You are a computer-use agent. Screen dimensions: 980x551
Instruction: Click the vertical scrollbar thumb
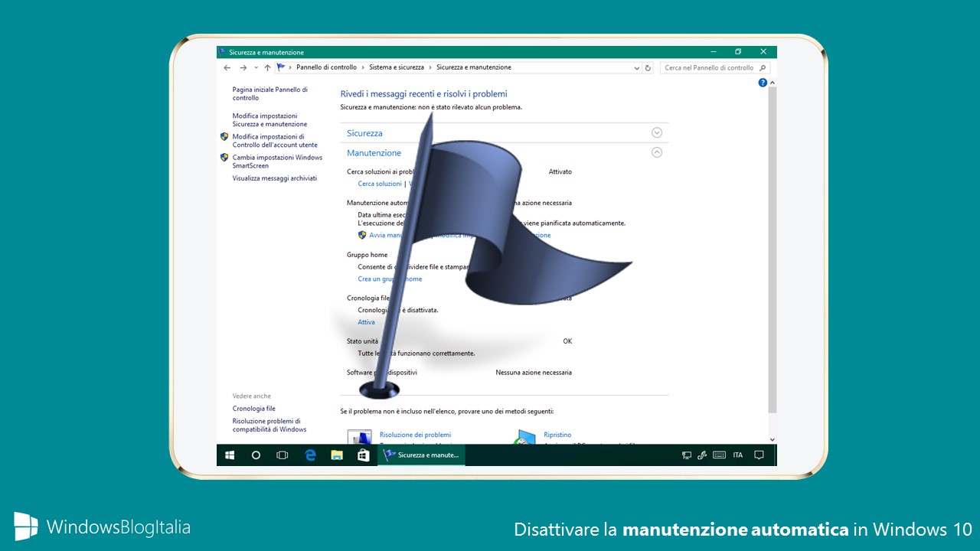pyautogui.click(x=773, y=248)
